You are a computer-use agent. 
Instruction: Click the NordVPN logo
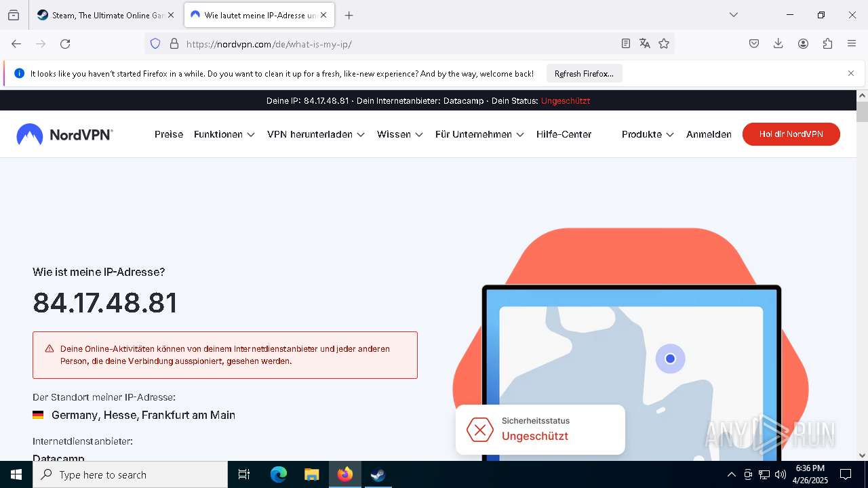point(65,134)
